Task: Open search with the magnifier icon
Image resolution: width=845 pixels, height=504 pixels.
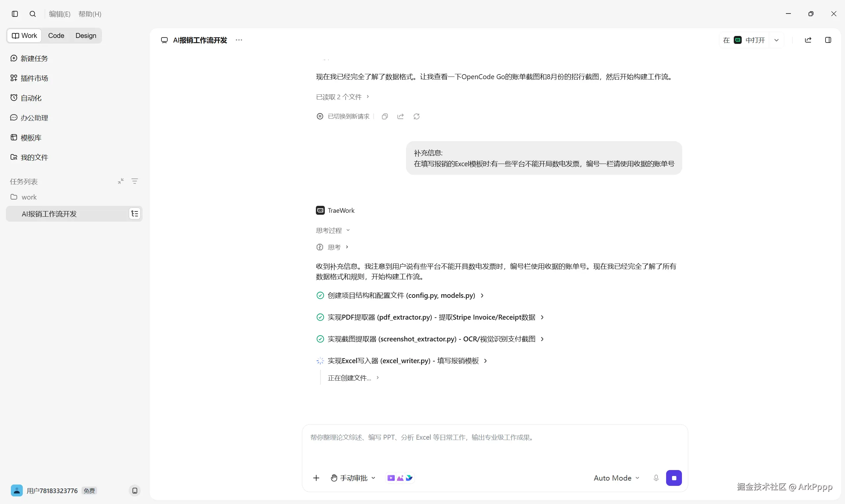Action: pyautogui.click(x=33, y=14)
